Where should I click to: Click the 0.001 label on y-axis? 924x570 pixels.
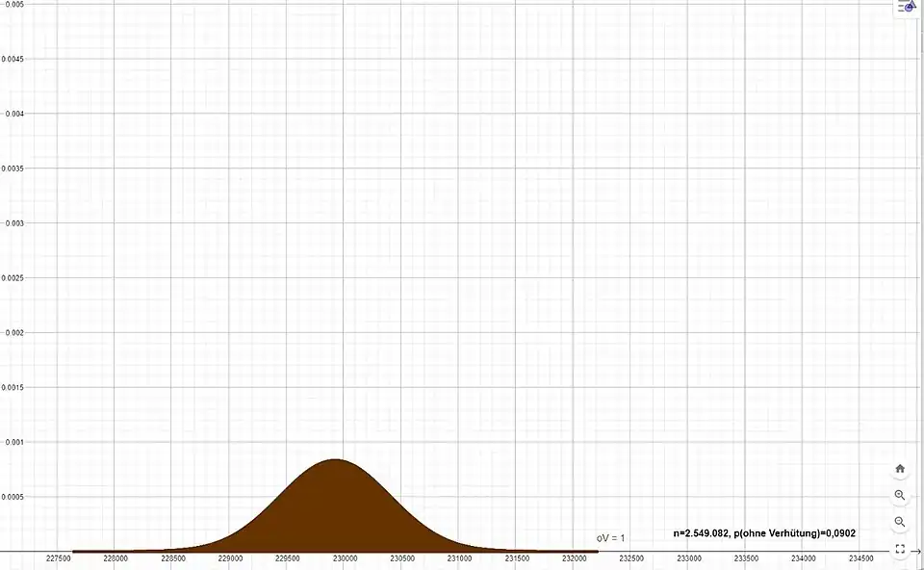tap(13, 443)
